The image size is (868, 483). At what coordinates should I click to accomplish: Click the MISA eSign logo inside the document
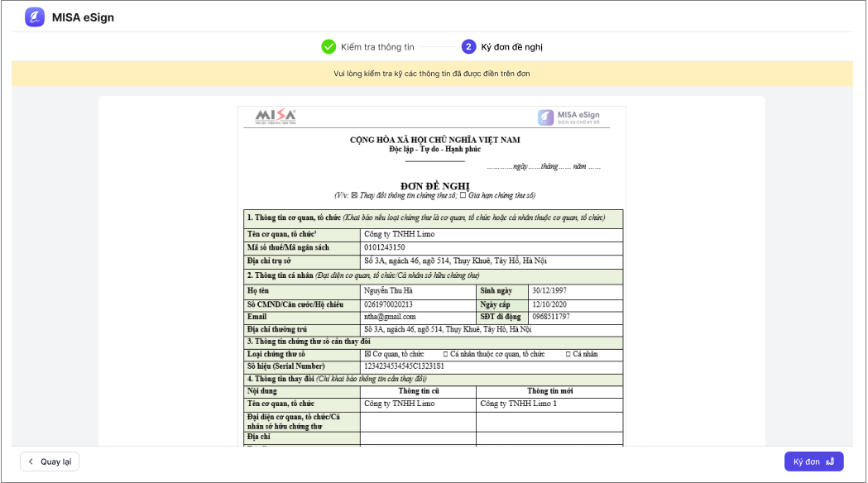click(x=568, y=117)
